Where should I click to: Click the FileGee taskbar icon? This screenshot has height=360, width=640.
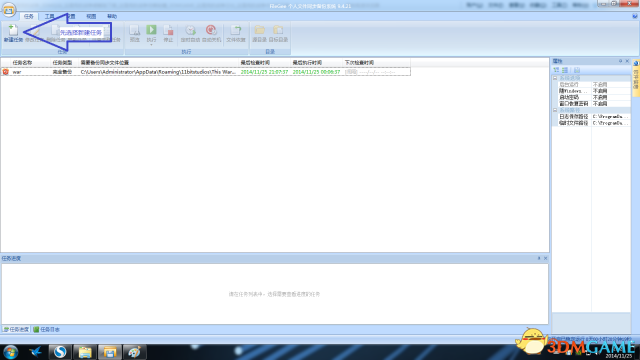click(110, 352)
